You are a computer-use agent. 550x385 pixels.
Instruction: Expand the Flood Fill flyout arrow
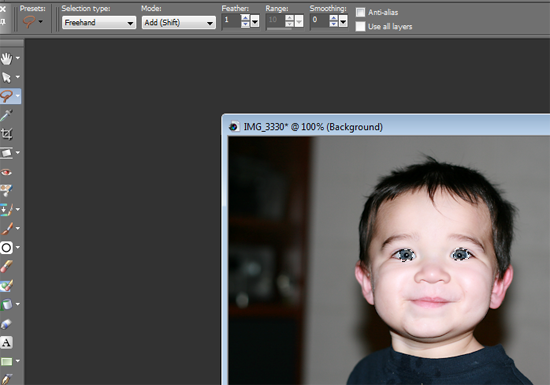[18, 304]
